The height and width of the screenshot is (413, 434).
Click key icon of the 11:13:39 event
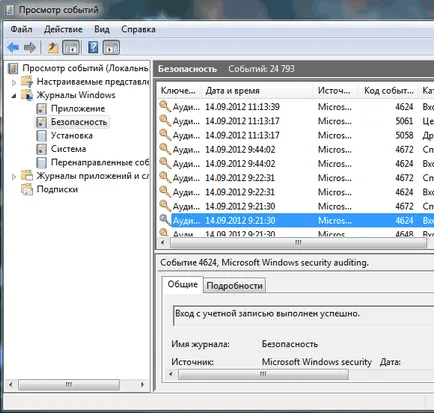click(x=165, y=106)
